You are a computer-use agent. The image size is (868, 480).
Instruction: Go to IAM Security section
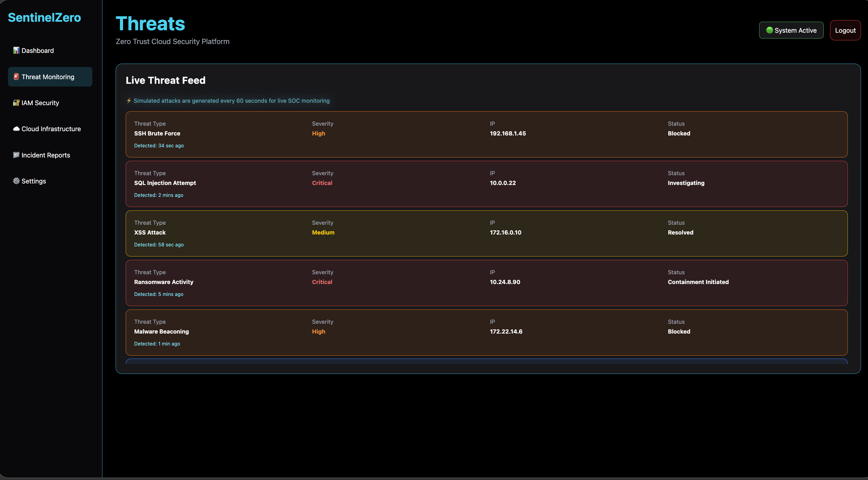coord(50,103)
